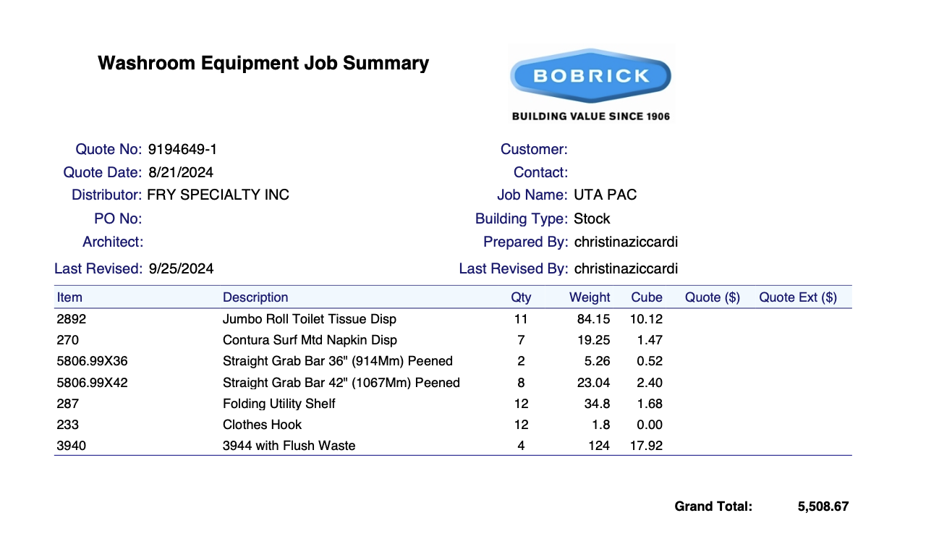939x560 pixels.
Task: Click the Cube column header
Action: pos(646,297)
